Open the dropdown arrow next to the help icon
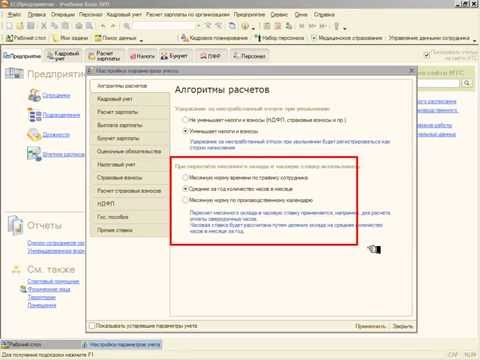 pos(253,28)
